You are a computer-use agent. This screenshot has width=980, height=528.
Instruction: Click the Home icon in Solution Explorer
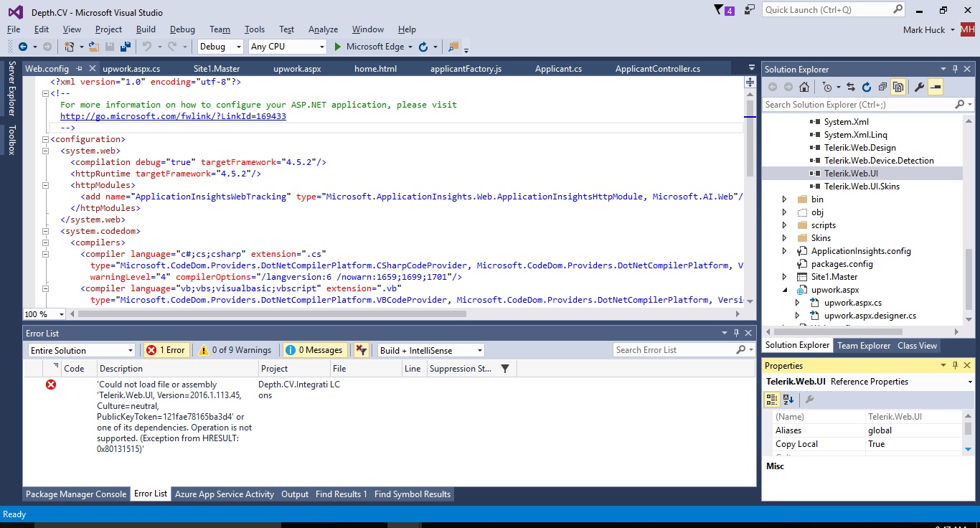(x=804, y=87)
